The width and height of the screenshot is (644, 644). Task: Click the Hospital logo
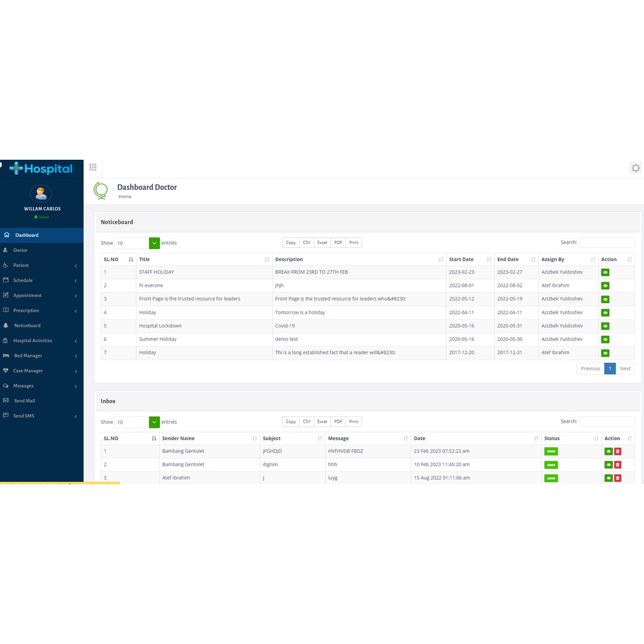[42, 169]
